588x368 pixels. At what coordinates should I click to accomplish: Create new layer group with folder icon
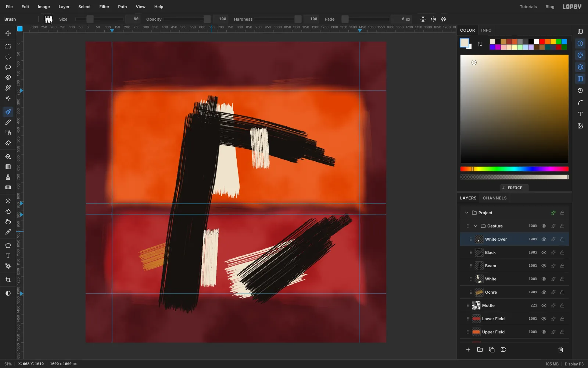pos(480,350)
